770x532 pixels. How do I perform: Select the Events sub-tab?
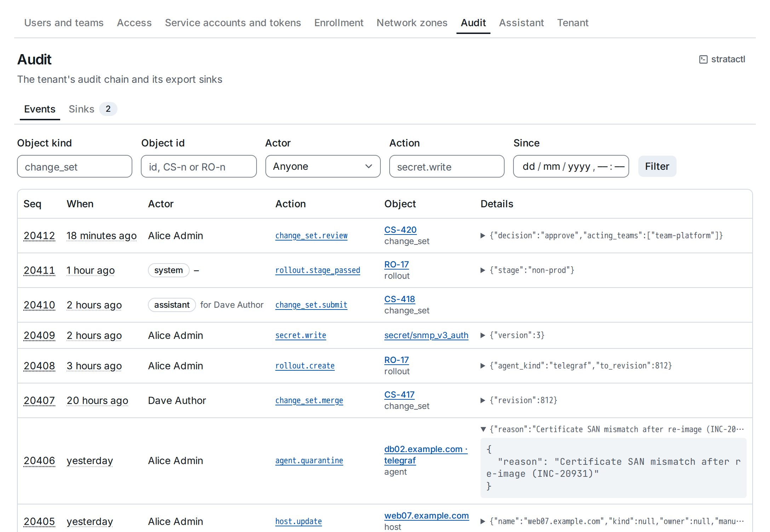click(x=40, y=109)
